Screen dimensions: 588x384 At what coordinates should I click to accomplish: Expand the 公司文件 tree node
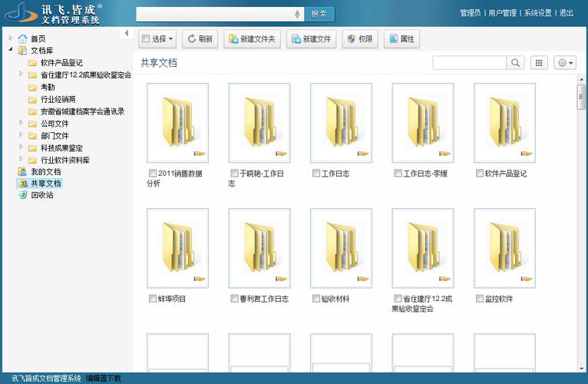point(21,122)
